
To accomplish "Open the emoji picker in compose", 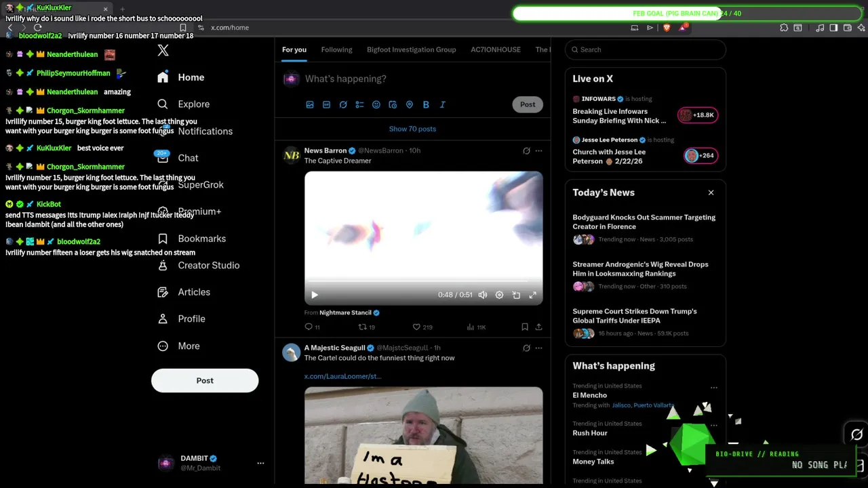I will (376, 104).
